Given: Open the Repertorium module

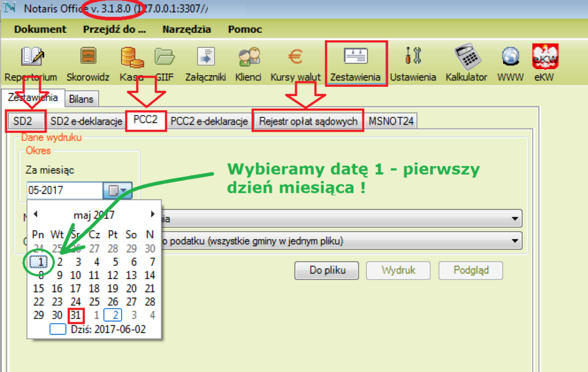Looking at the screenshot, I should 31,64.
